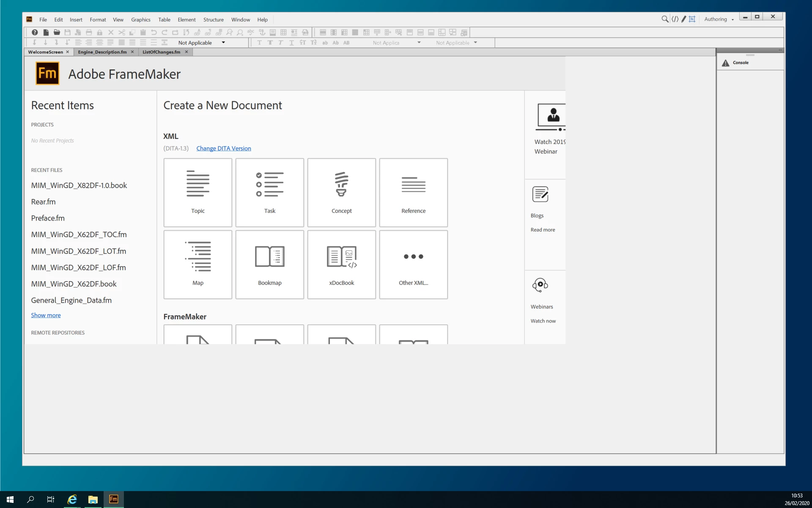Create a new DITA Task document

pyautogui.click(x=269, y=192)
